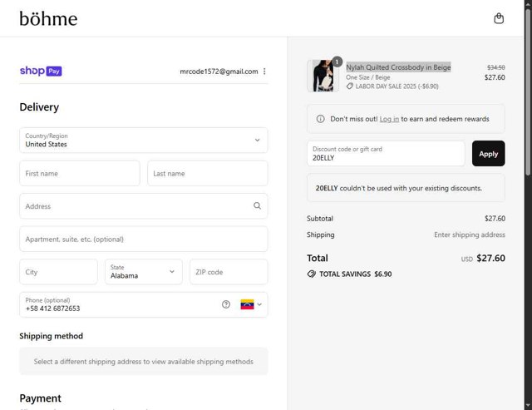
Task: Click the Nylah Quilted Crossbody product thumbnail
Action: click(323, 76)
